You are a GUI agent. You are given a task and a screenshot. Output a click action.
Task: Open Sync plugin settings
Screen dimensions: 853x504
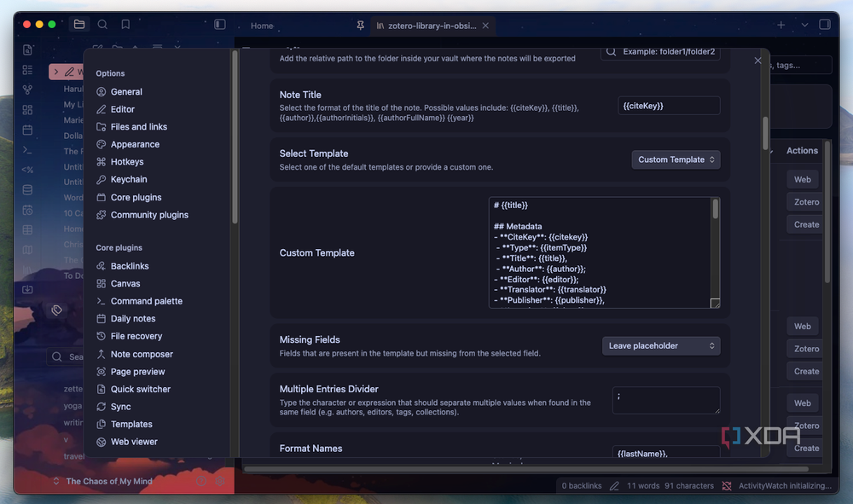121,407
